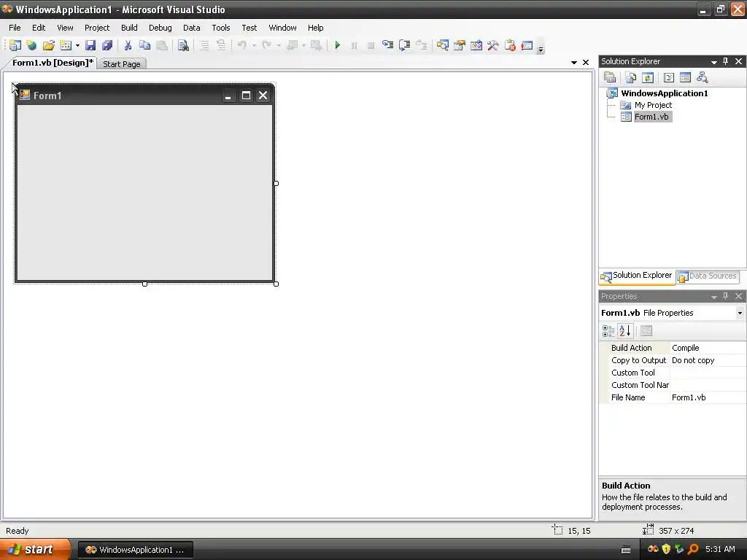
Task: Click the Paste icon in toolbar
Action: tap(162, 45)
